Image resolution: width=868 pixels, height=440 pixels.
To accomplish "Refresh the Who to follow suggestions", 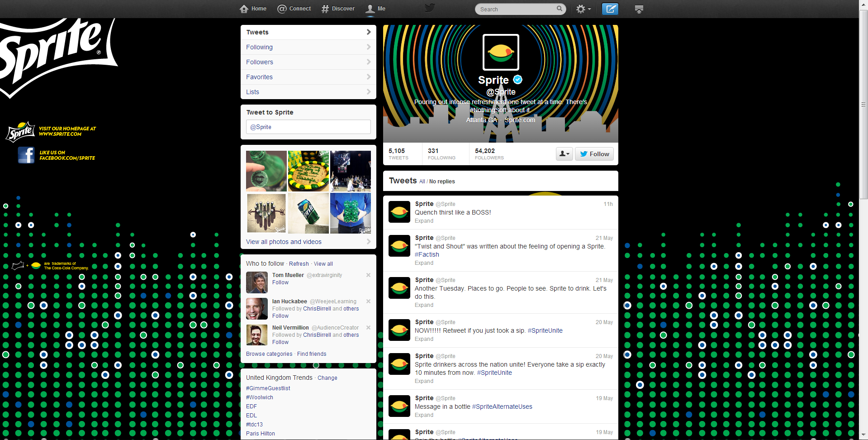I will pyautogui.click(x=299, y=264).
